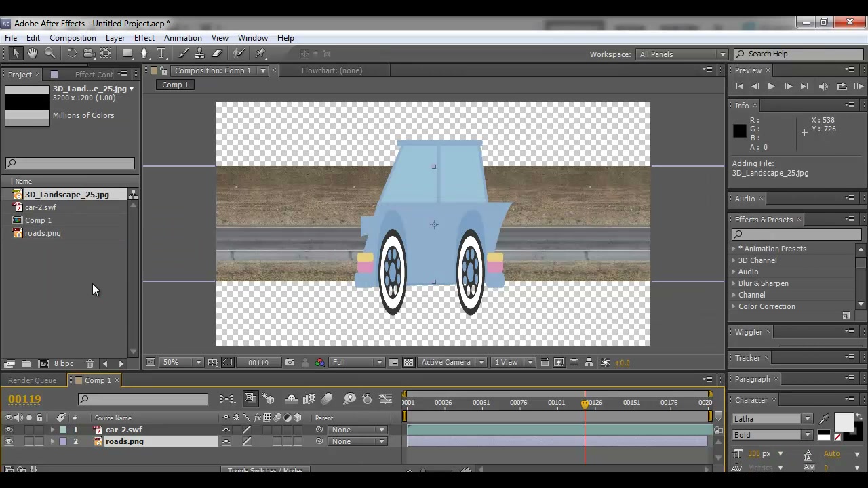Delete selected project item with trash icon
868x488 pixels.
[x=90, y=364]
